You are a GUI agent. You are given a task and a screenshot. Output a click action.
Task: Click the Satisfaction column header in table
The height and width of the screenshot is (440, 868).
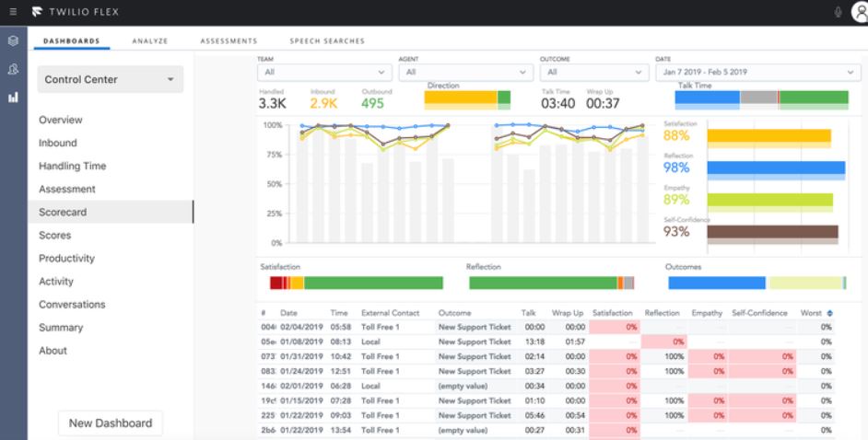pos(612,313)
